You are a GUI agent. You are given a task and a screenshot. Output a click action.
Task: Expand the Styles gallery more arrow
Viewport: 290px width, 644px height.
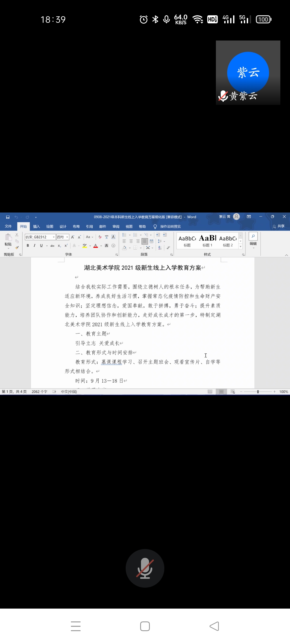[x=241, y=246]
